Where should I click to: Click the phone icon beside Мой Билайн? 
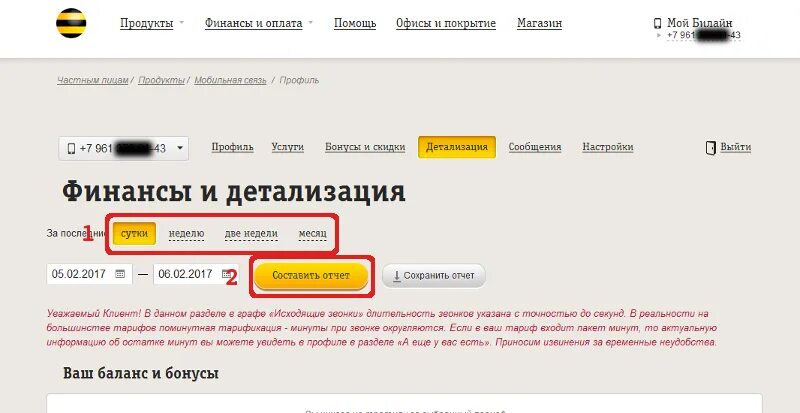point(658,23)
